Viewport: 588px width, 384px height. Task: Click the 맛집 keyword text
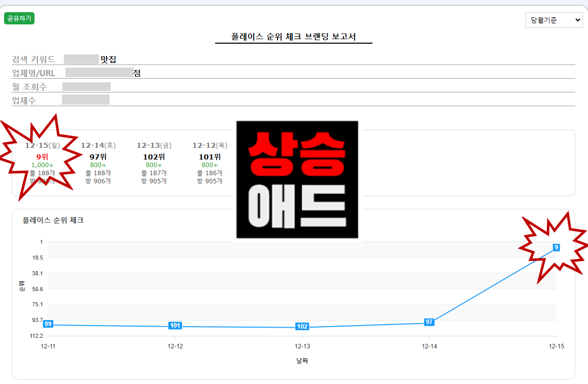click(x=109, y=59)
